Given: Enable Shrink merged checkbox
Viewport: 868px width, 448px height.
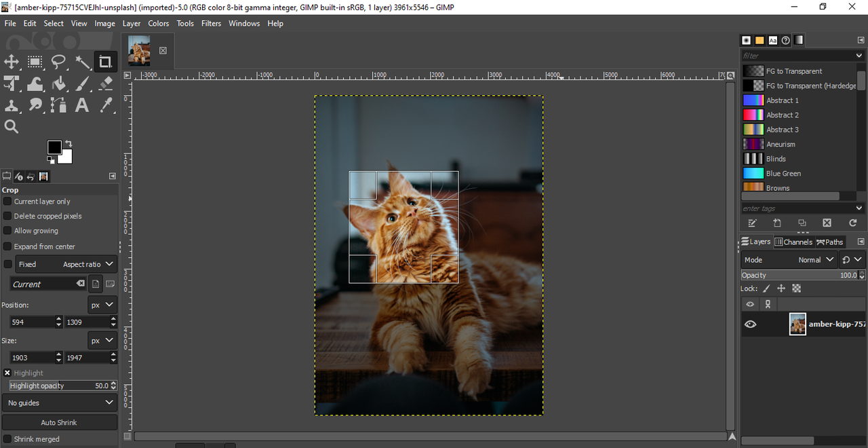Looking at the screenshot, I should 7,439.
